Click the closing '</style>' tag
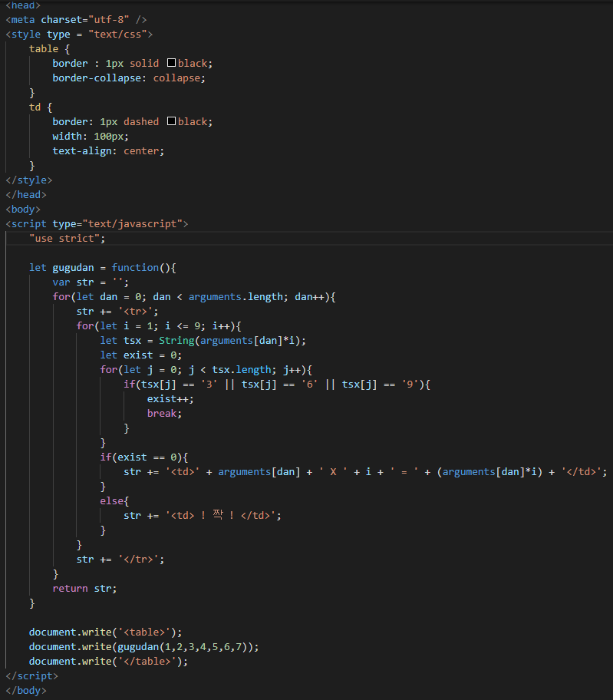Screen dimensions: 613x700 point(29,180)
